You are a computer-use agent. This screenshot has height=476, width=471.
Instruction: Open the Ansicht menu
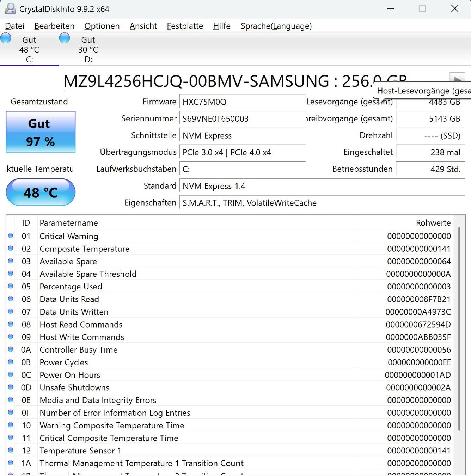143,26
